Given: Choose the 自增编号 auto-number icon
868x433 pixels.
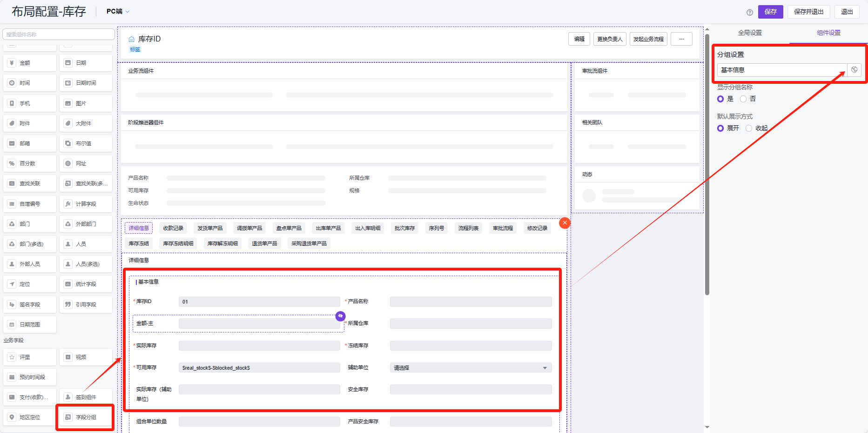Looking at the screenshot, I should (x=12, y=204).
